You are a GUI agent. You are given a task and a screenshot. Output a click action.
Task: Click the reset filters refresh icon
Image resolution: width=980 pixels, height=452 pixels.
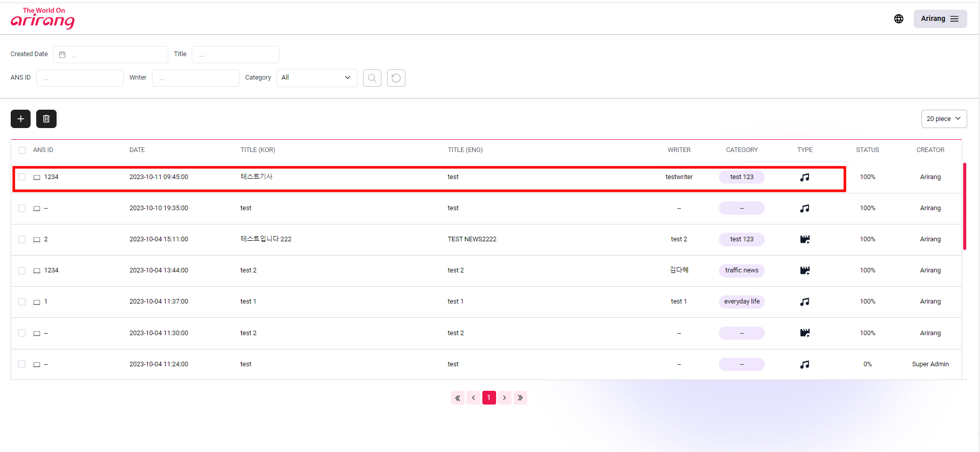396,78
